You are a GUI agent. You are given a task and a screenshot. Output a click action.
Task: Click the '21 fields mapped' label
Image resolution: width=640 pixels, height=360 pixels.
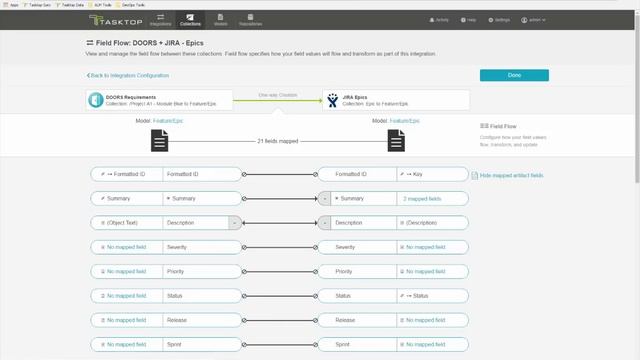pos(278,141)
